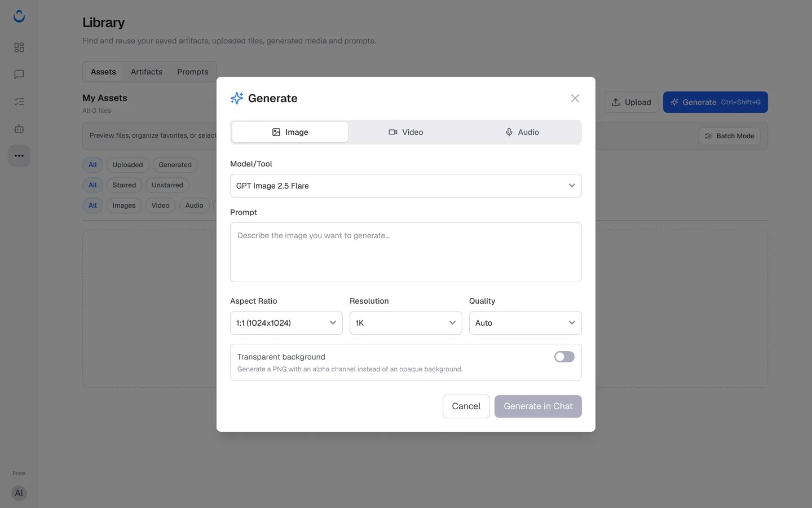Click the Batch Mode button
812x508 pixels.
730,136
